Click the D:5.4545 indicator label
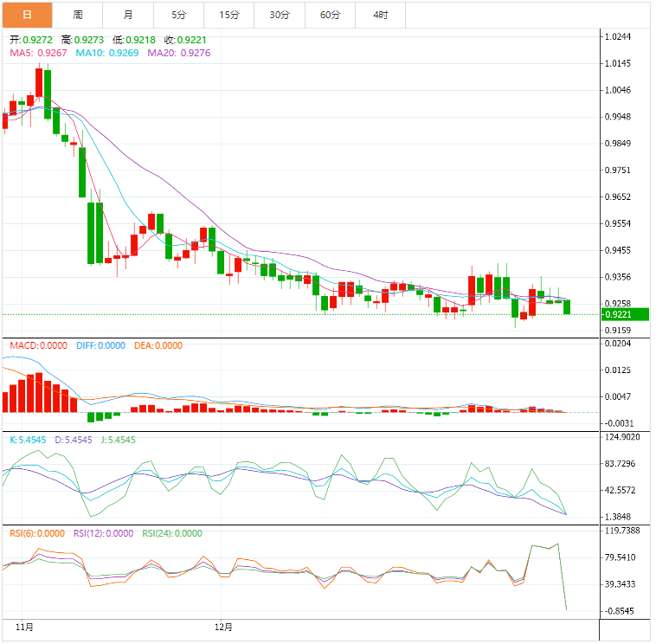The image size is (656, 644). coord(74,441)
